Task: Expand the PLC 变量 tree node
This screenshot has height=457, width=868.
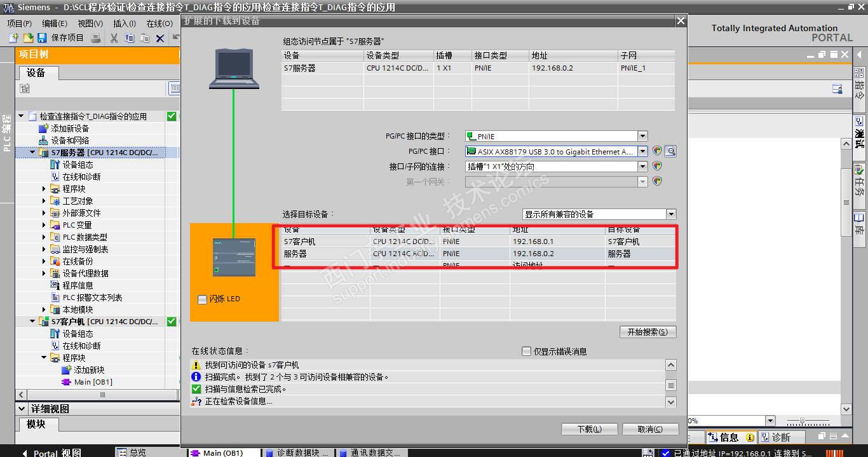Action: pyautogui.click(x=44, y=225)
